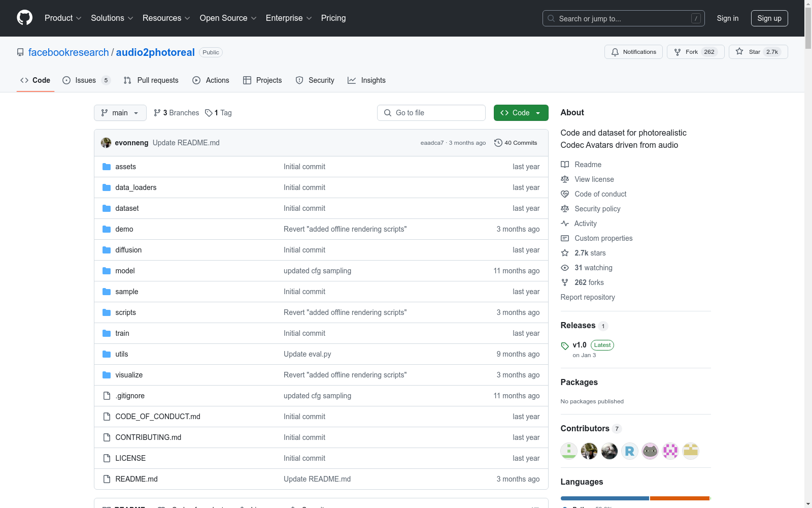
Task: Open the audio2photoreal repository link
Action: tap(155, 52)
